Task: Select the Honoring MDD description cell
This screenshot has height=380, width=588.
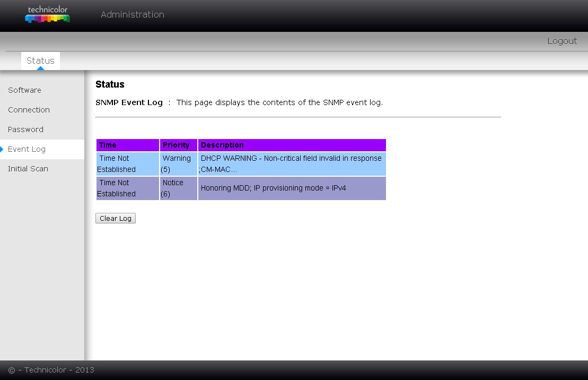Action: (292, 188)
